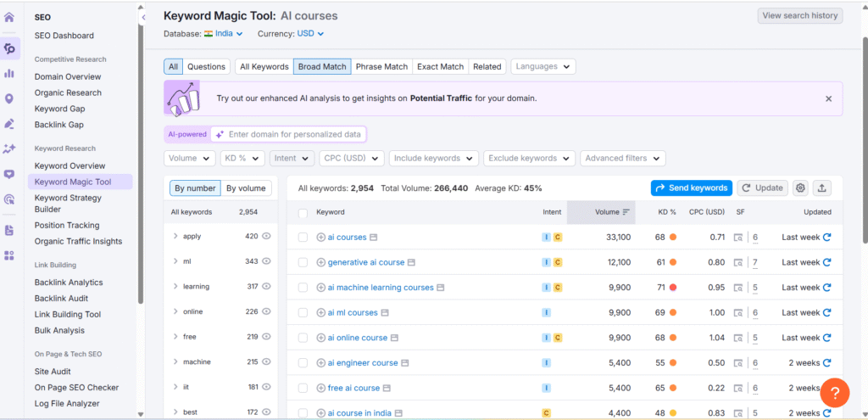Export keywords with the upload icon
This screenshot has width=868, height=420.
(821, 188)
